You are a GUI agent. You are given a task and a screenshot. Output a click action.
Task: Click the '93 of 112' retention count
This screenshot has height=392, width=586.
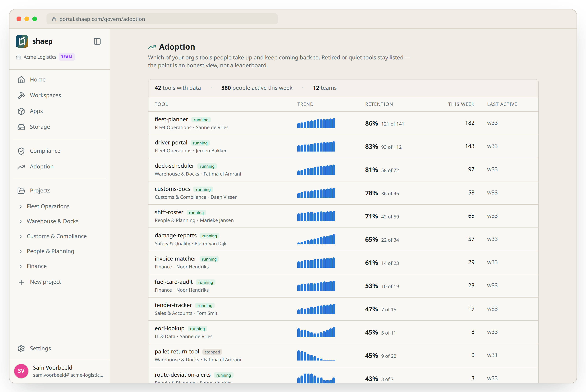coord(391,147)
